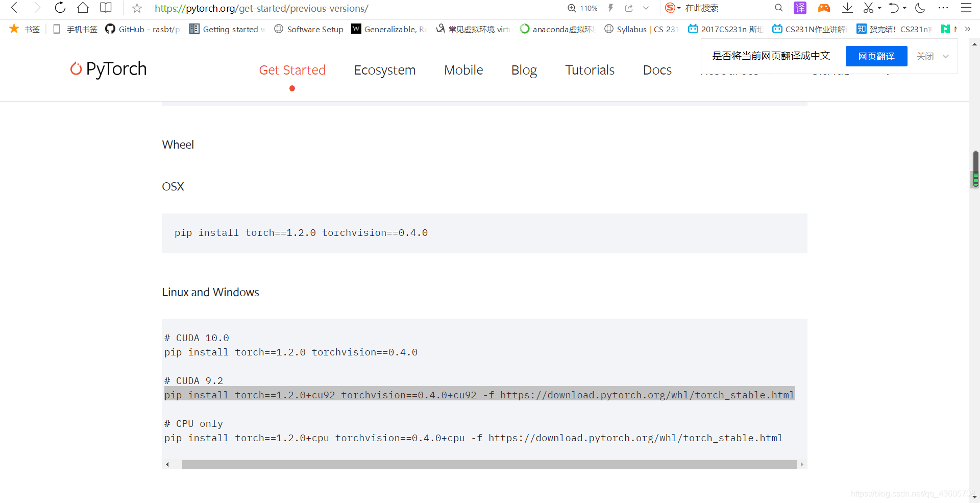Viewport: 980px width, 503px height.
Task: Open the 贺完结! CS231n Zhihu bookmark
Action: [894, 29]
